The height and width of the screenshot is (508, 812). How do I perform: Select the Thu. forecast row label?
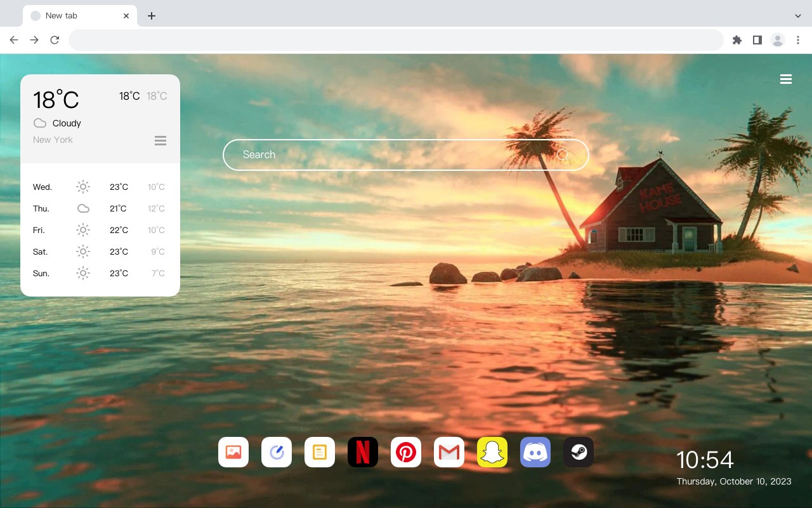click(41, 209)
